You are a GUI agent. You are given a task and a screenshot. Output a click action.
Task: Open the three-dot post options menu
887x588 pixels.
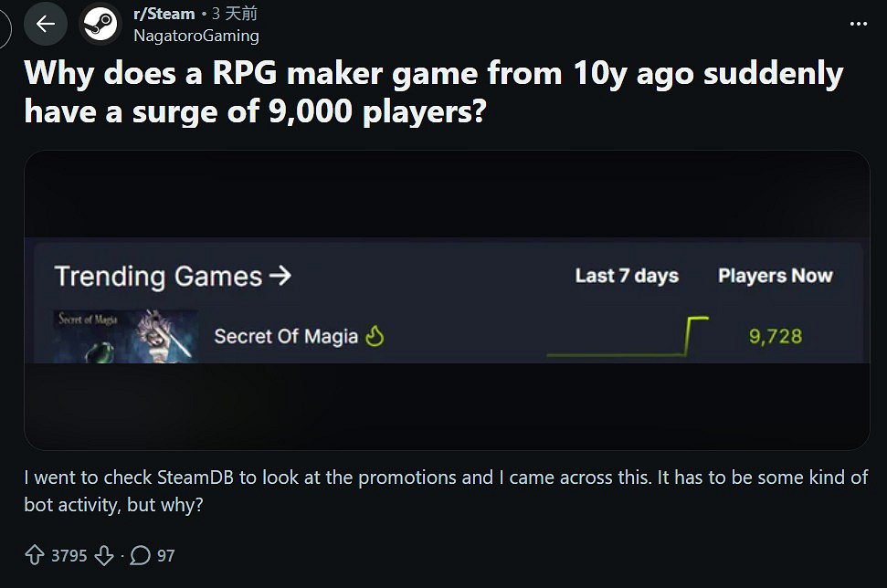(x=858, y=24)
